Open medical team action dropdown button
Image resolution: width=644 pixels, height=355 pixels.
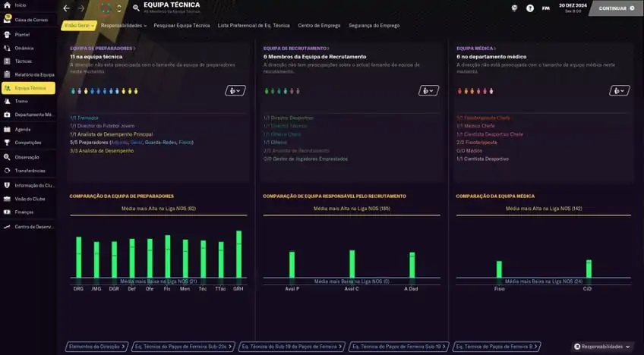click(x=622, y=90)
